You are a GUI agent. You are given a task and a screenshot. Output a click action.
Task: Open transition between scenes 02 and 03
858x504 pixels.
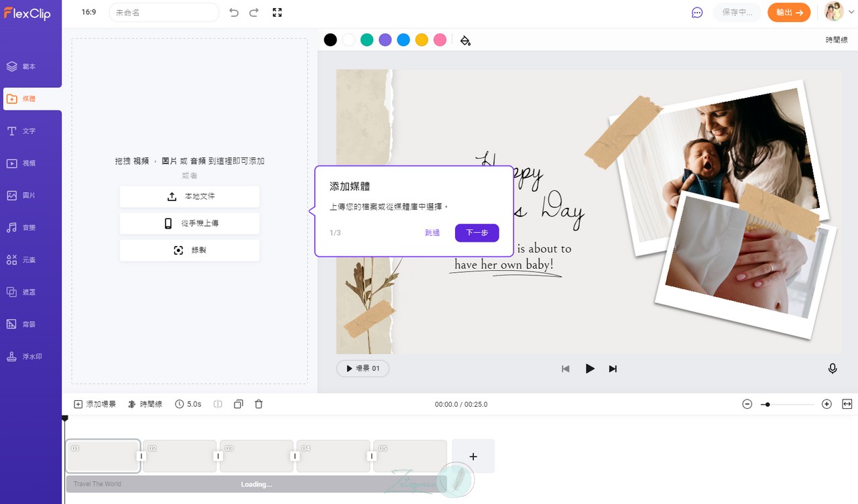pyautogui.click(x=218, y=456)
